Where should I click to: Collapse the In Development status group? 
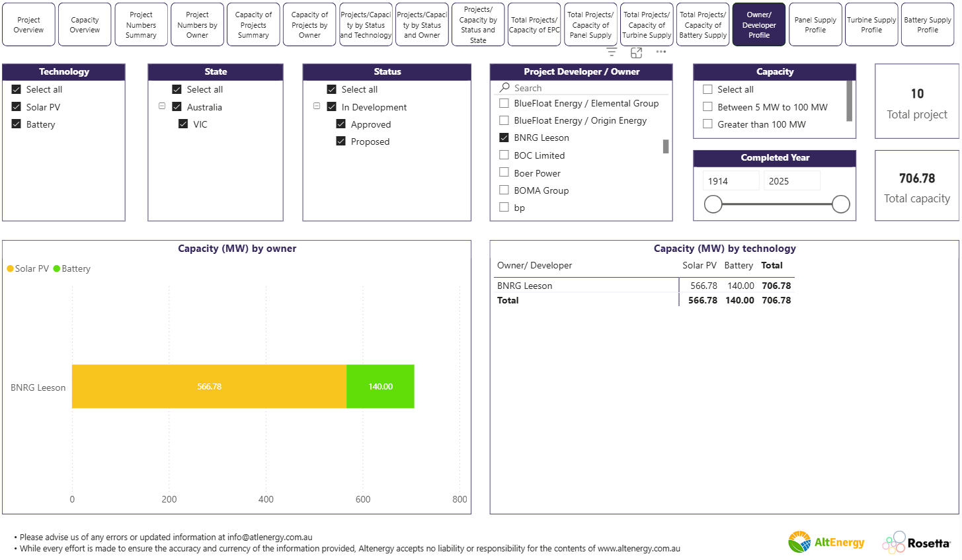317,106
